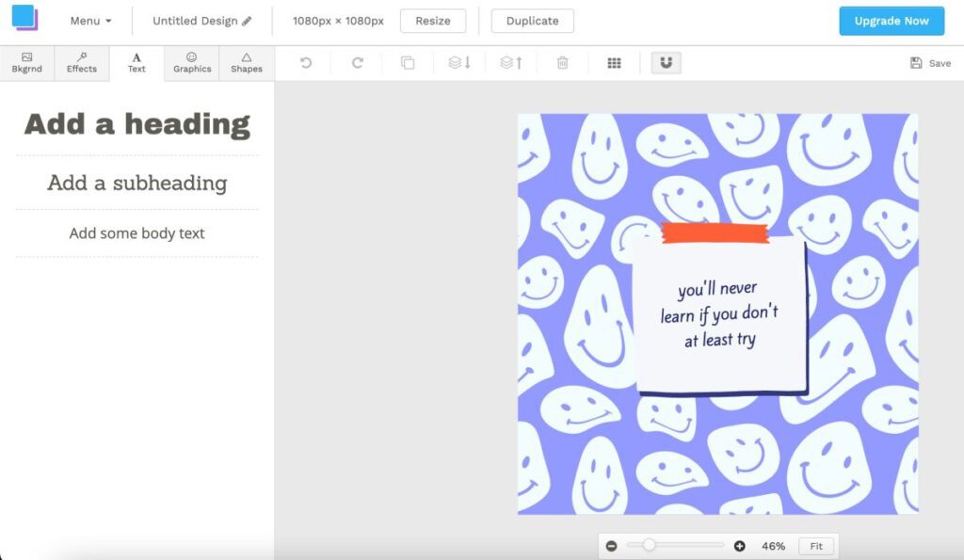Click Add a heading text option
This screenshot has width=964, height=560.
point(136,123)
